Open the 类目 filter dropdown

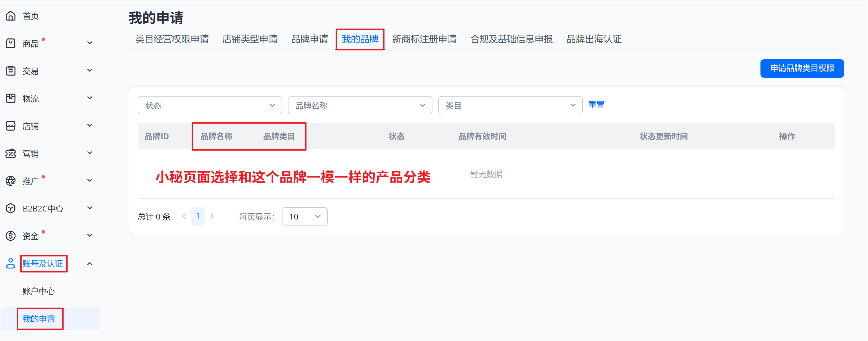[510, 105]
